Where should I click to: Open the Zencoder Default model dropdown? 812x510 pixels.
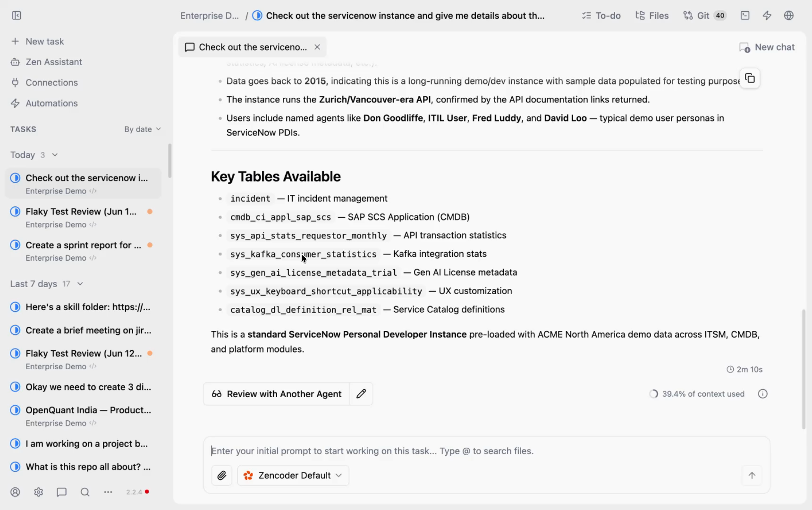click(x=293, y=476)
